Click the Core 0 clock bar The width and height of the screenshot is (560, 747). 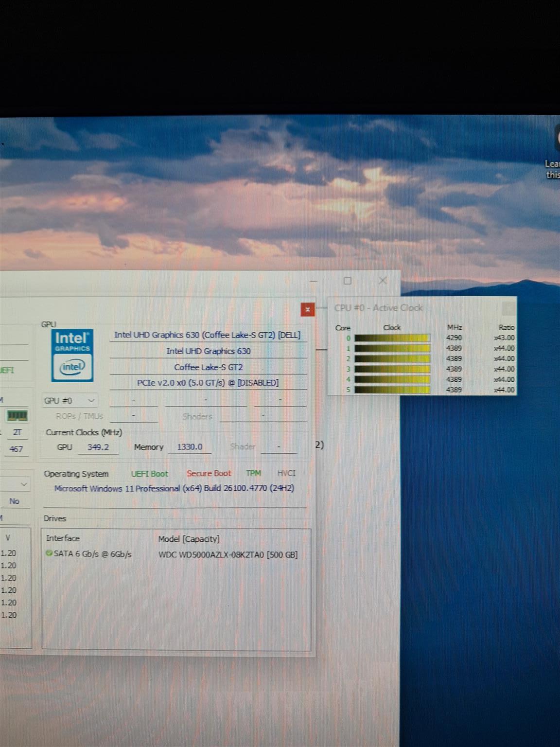click(392, 338)
